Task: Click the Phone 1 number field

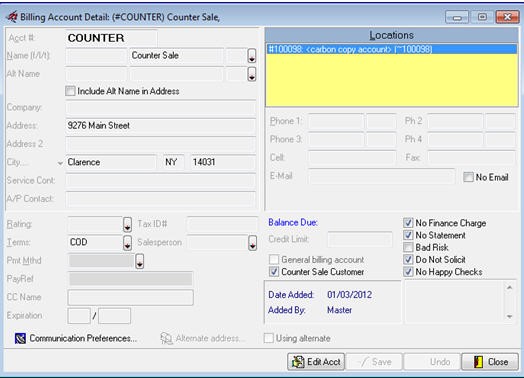Action: point(336,121)
